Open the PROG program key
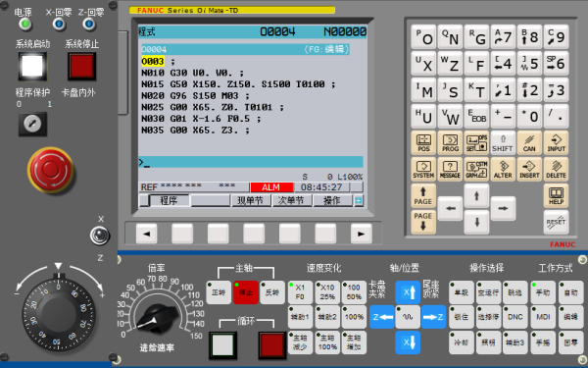 click(450, 142)
